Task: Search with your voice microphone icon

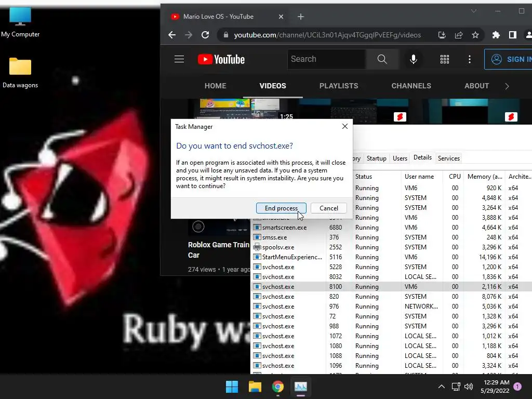Action: (413, 59)
